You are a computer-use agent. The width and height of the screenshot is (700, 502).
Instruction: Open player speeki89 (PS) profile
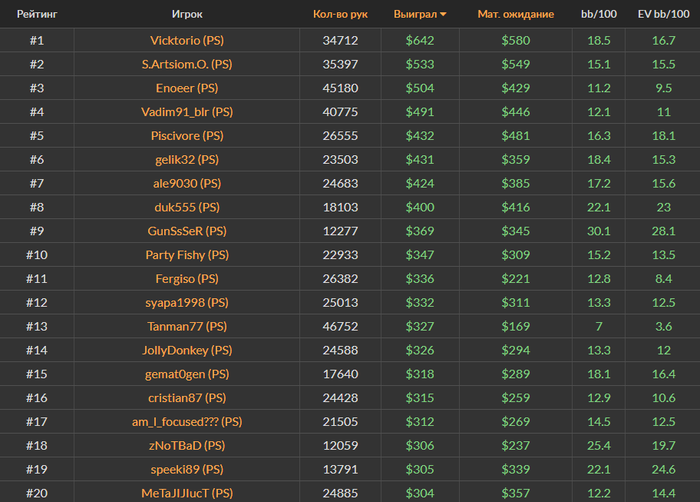(x=187, y=469)
